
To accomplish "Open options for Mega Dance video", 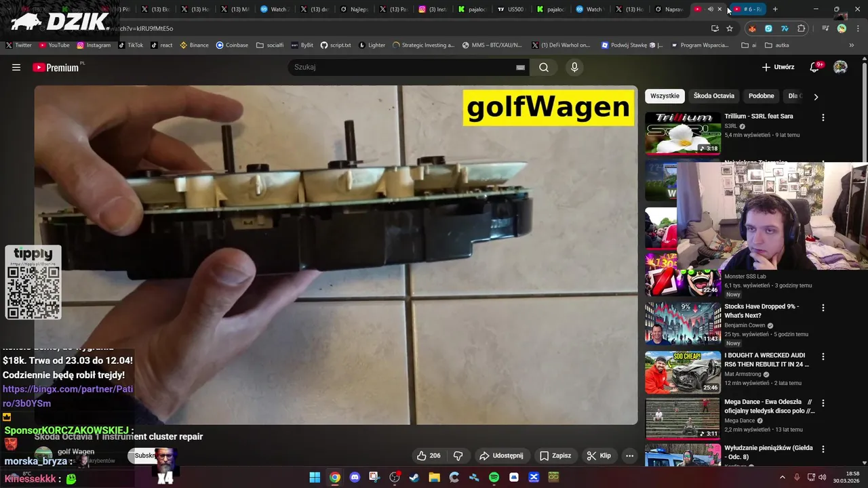I will click(x=823, y=403).
